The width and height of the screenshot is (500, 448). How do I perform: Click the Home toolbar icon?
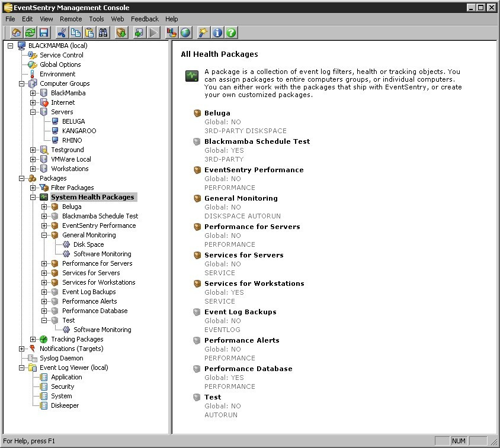[16, 33]
